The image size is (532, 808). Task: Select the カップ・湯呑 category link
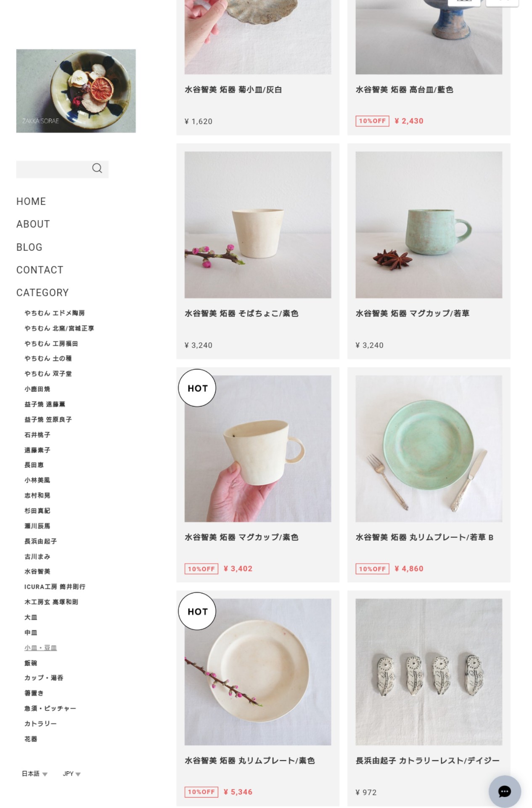44,678
